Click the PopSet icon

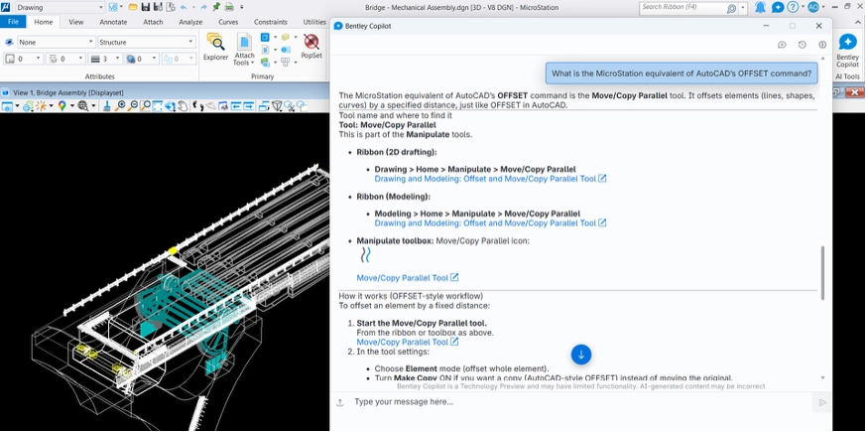[311, 47]
